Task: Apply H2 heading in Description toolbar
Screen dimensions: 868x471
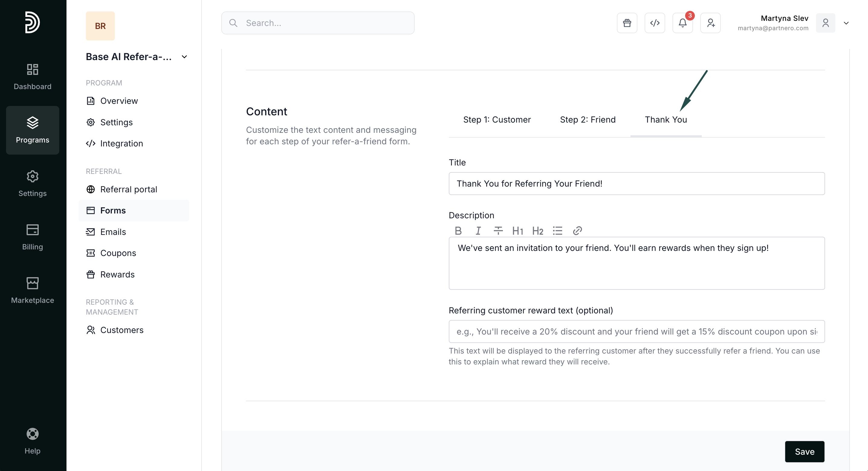Action: click(537, 231)
